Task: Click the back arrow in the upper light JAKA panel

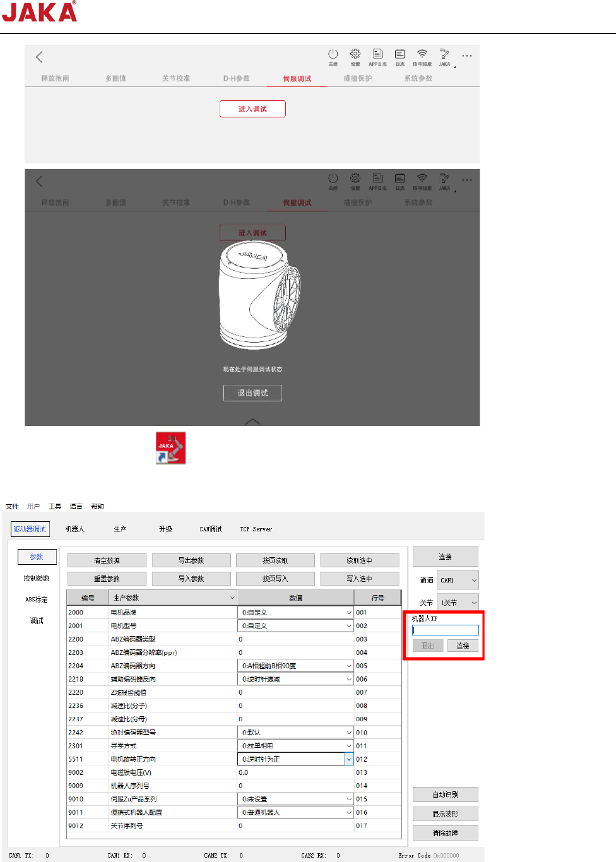Action: (x=39, y=57)
